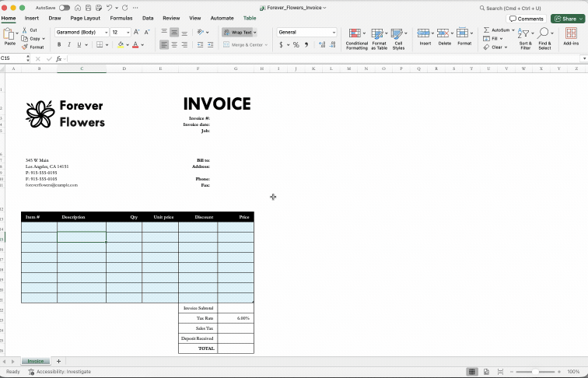Click the Paste clipboard icon
This screenshot has height=378, width=588.
9,34
